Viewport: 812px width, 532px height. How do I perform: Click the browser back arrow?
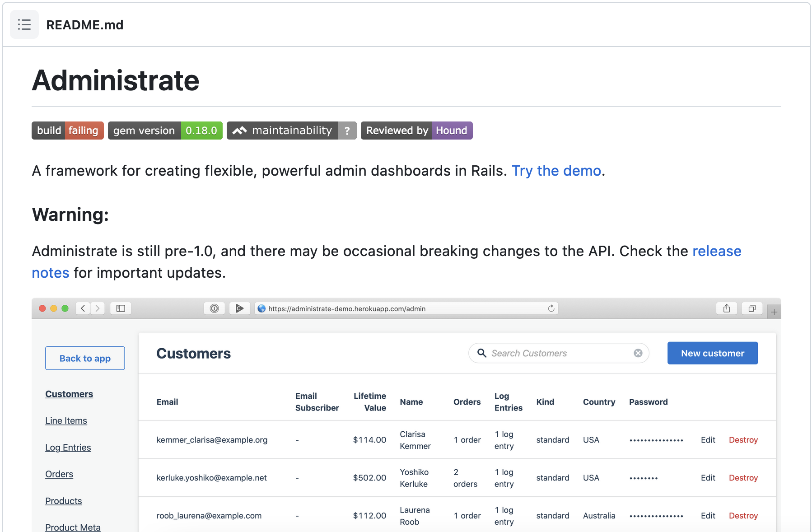click(x=83, y=308)
